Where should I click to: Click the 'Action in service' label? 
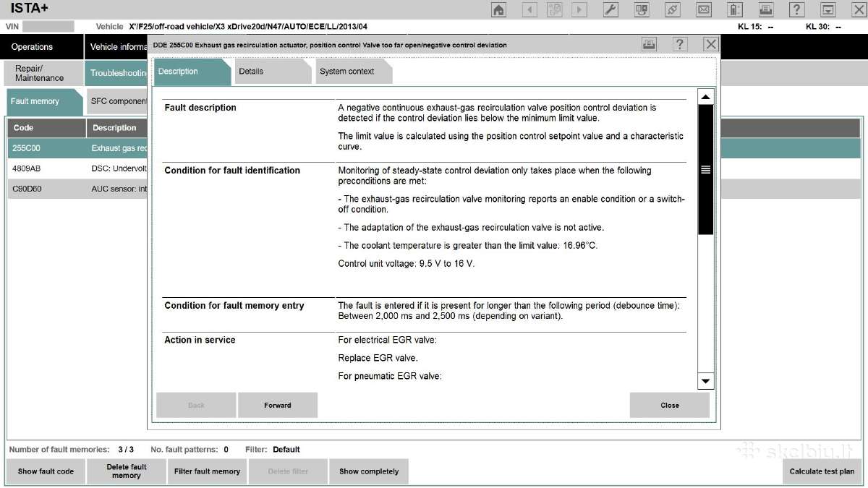(200, 340)
